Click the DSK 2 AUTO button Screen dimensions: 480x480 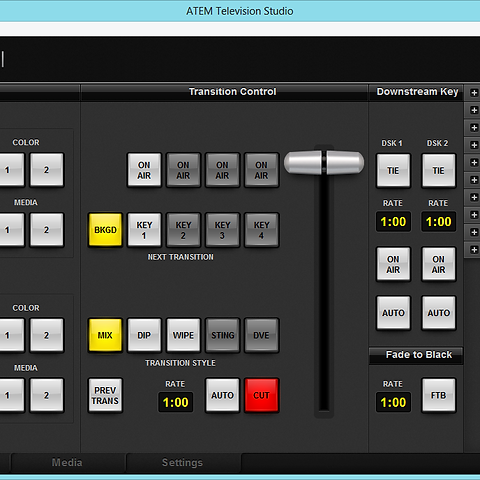coord(438,313)
